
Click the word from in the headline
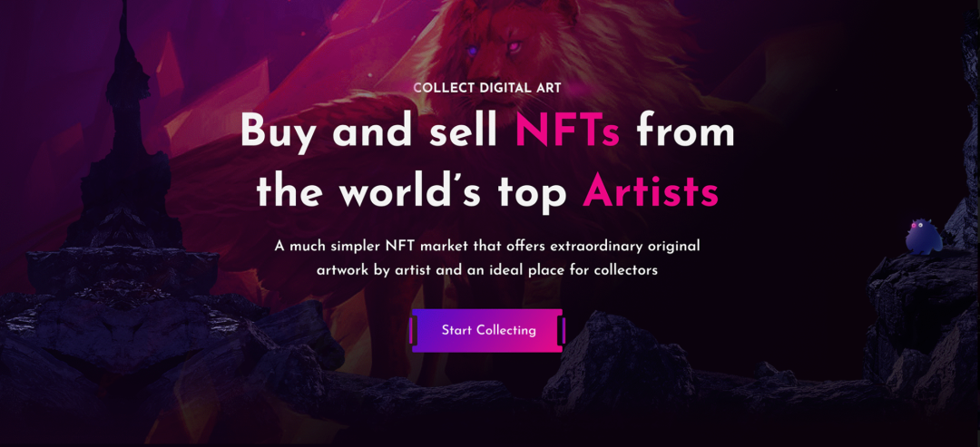coord(686,131)
